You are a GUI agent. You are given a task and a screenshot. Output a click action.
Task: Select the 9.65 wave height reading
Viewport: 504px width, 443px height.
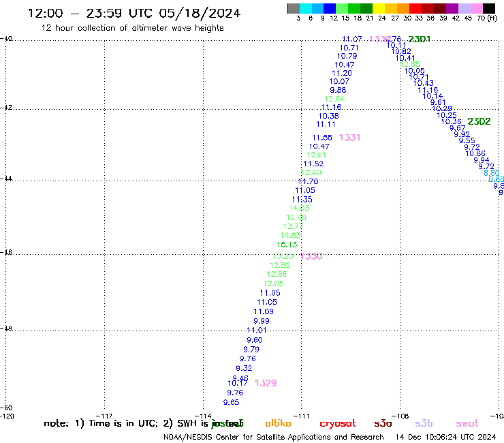[232, 403]
